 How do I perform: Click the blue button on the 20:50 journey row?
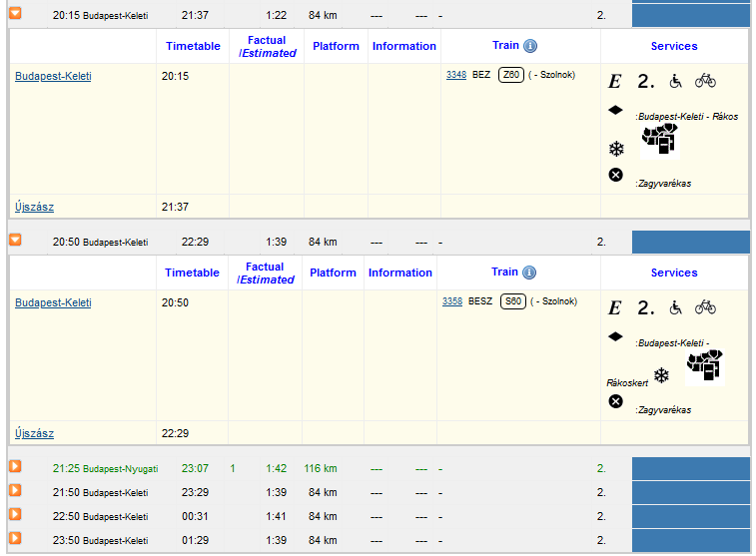(x=690, y=242)
